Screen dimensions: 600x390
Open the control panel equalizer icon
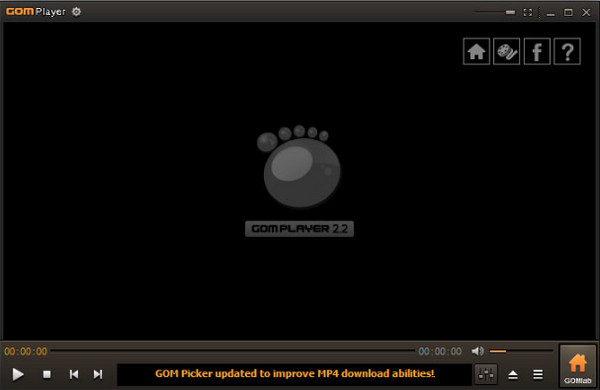[x=486, y=374]
